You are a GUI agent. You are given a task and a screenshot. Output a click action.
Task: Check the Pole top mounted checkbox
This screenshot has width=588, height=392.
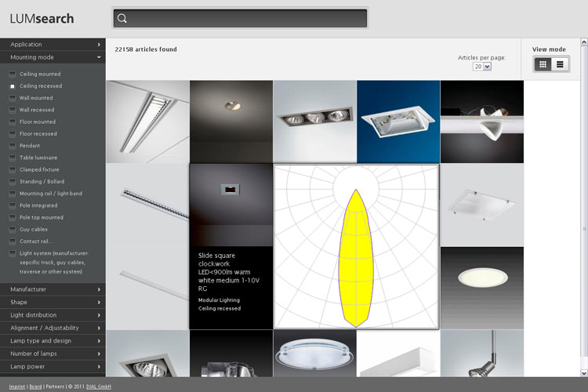[x=13, y=218]
